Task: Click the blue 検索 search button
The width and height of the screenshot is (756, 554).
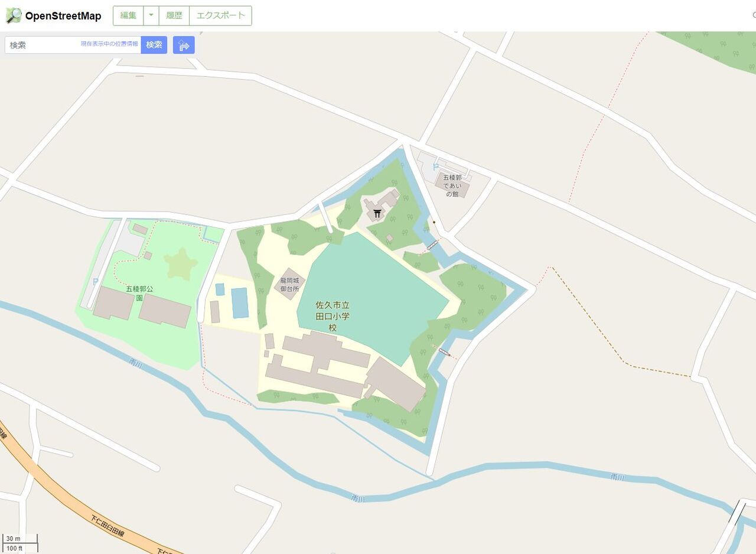Action: (x=154, y=45)
